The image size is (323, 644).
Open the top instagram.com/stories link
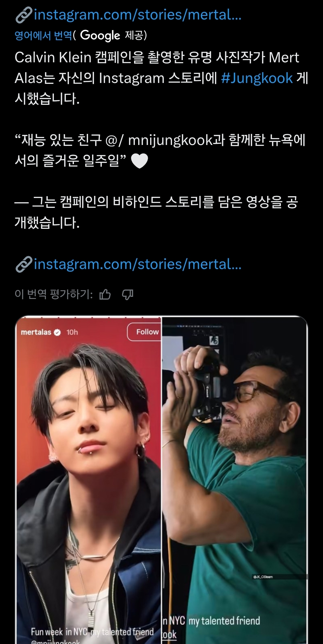pyautogui.click(x=138, y=15)
